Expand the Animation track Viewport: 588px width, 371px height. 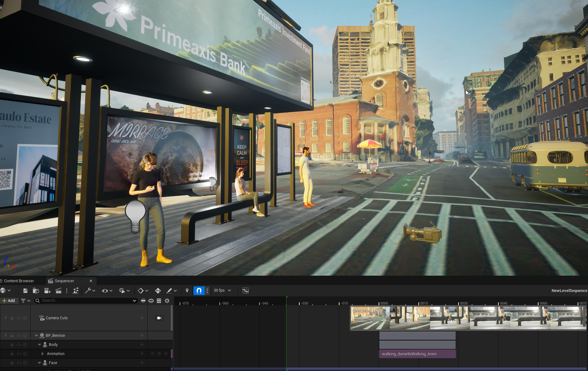pos(43,354)
